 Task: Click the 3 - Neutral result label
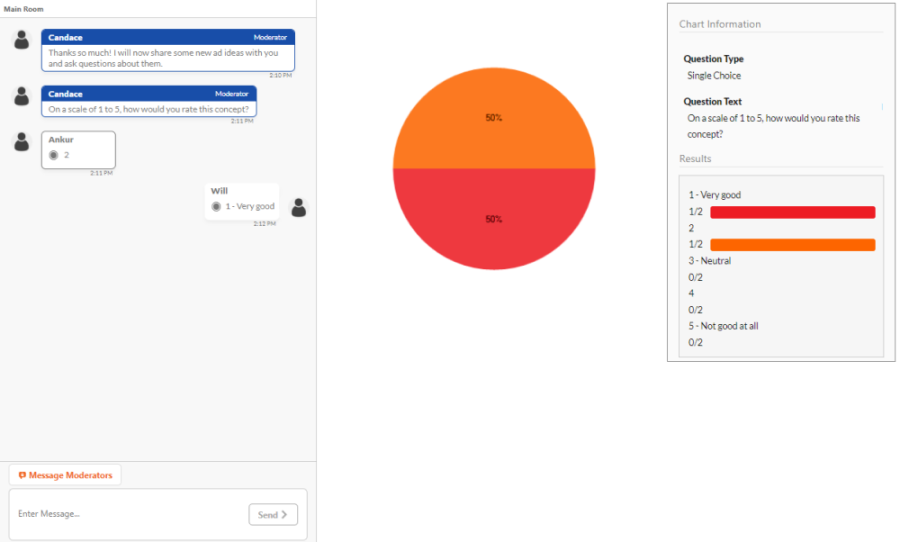709,261
